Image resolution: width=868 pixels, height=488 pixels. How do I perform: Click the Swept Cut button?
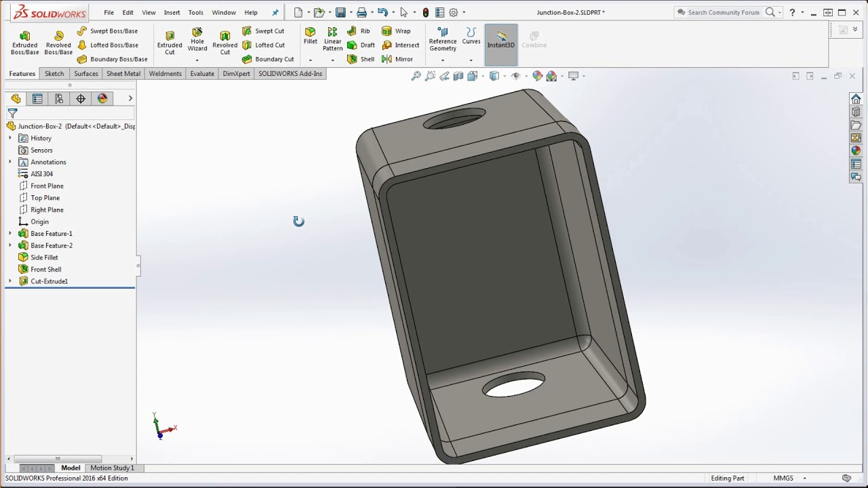pyautogui.click(x=263, y=30)
